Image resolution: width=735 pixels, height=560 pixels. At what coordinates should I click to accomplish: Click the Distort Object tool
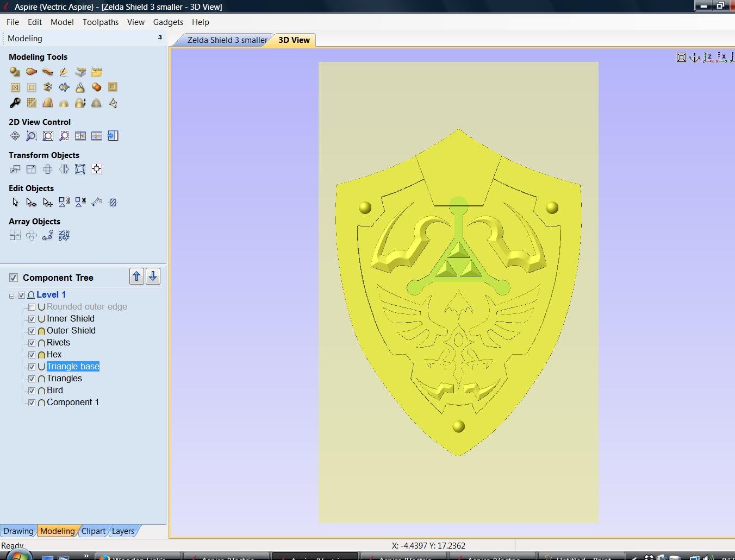tap(80, 169)
